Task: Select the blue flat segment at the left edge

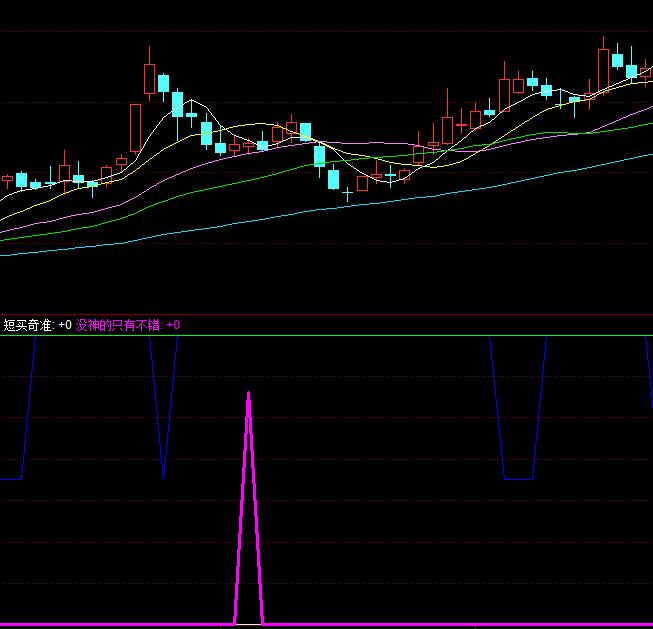Action: 11,479
